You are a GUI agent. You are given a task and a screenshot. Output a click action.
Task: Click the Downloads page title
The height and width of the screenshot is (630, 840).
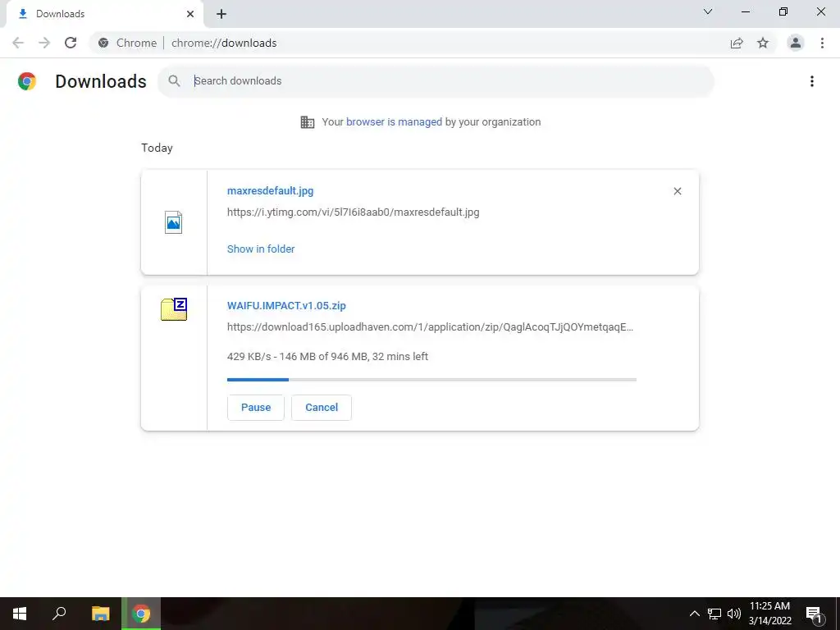click(101, 81)
